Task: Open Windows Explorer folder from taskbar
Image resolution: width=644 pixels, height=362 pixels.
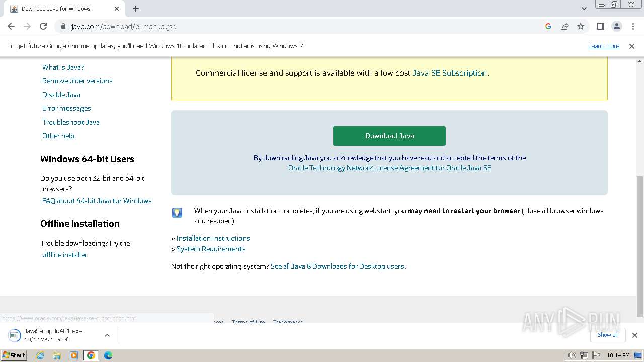Action: (x=57, y=355)
